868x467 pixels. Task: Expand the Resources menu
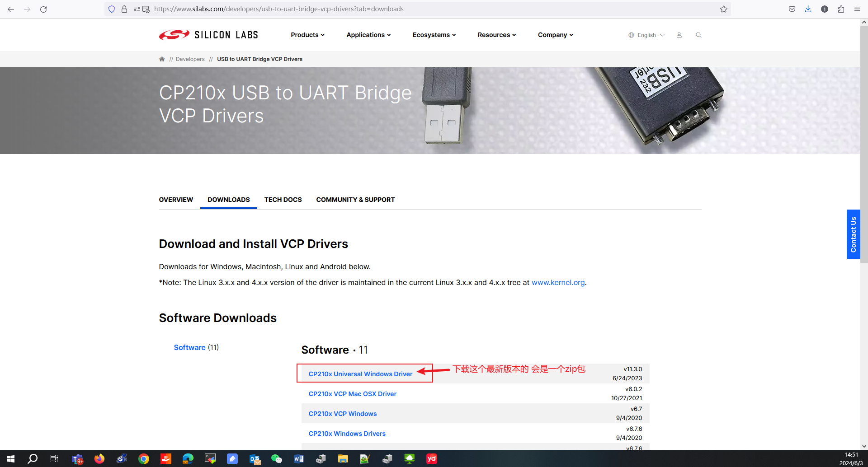496,35
